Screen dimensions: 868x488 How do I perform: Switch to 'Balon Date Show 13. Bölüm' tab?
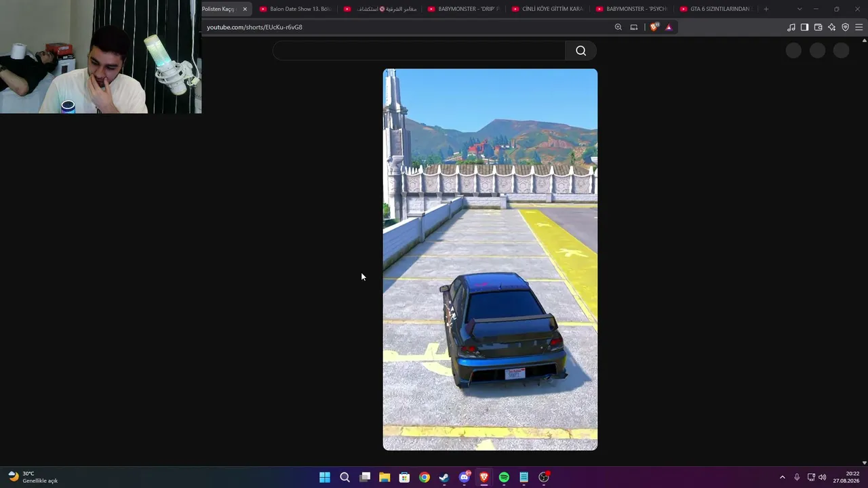pyautogui.click(x=296, y=9)
